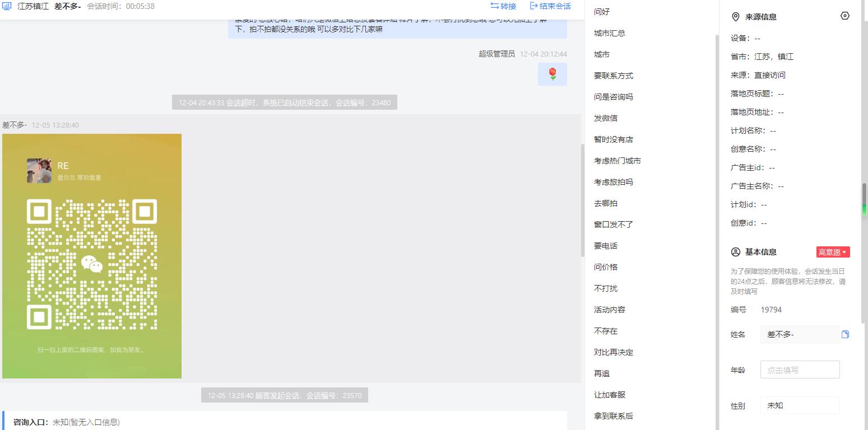This screenshot has width=868, height=430.
Task: Click the person icon beside 基本信息
Action: (736, 252)
